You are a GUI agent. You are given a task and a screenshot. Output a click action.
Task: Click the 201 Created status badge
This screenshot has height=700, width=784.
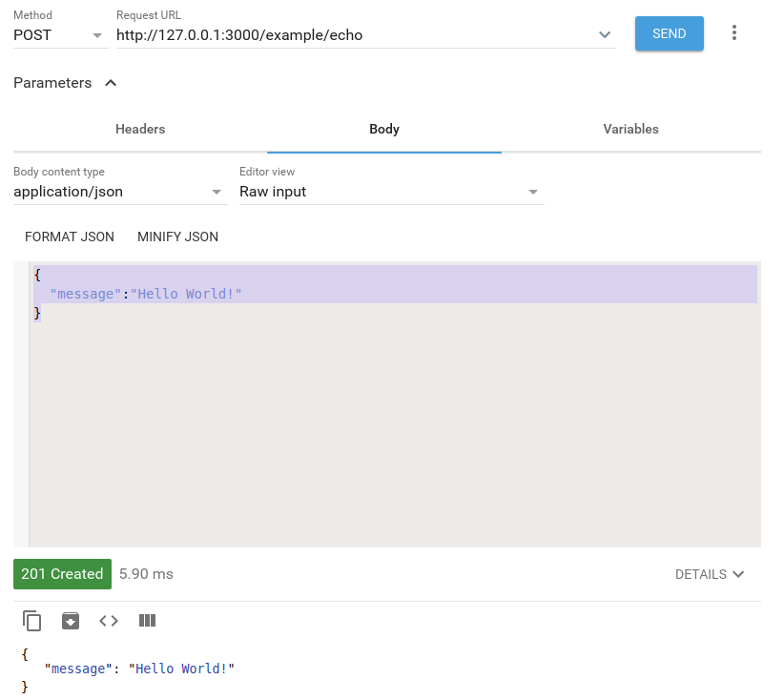pyautogui.click(x=63, y=574)
